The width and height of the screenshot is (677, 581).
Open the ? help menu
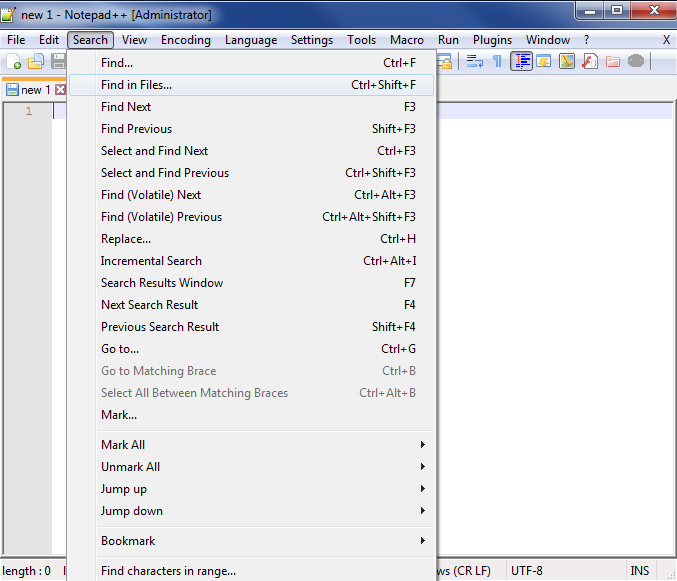[x=586, y=40]
